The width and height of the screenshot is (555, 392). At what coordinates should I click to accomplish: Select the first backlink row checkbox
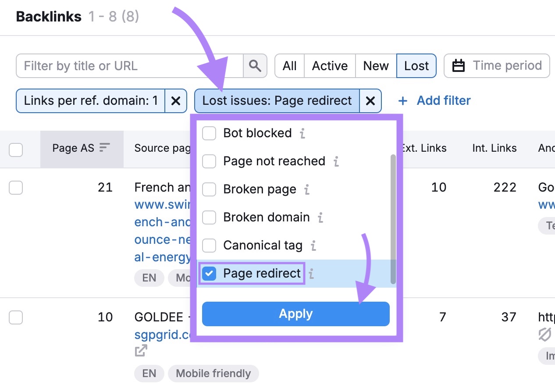(16, 188)
